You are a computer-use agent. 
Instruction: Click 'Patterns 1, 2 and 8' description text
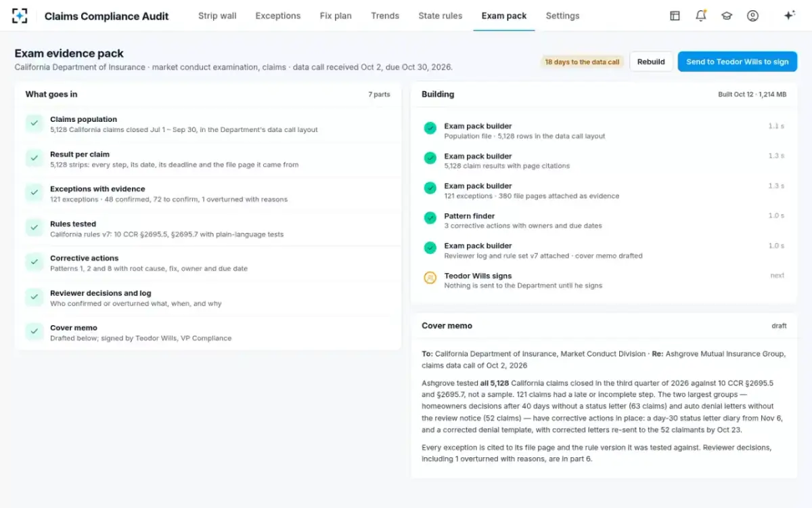[149, 269]
